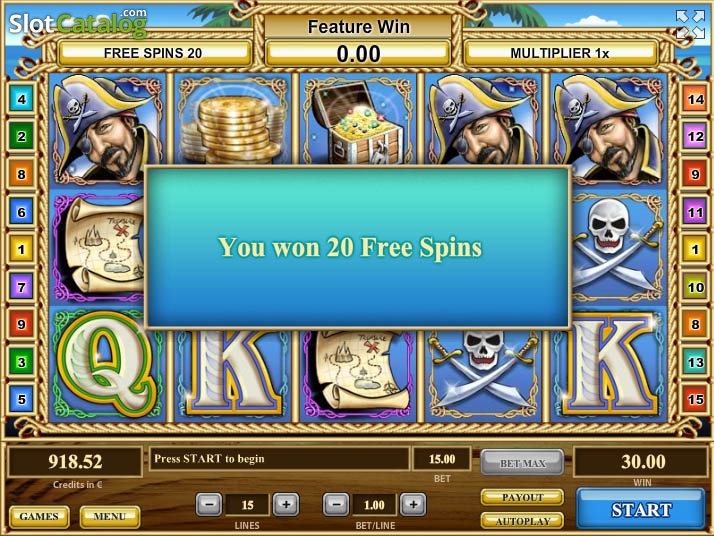Click START to begin free spins

[641, 509]
